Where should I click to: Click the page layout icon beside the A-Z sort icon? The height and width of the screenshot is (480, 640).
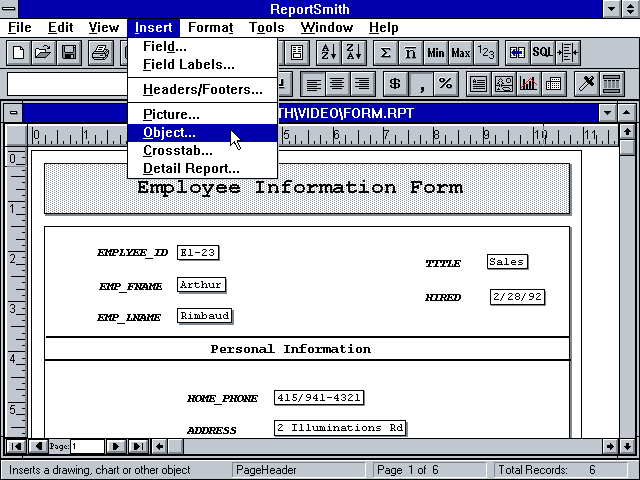pyautogui.click(x=297, y=53)
